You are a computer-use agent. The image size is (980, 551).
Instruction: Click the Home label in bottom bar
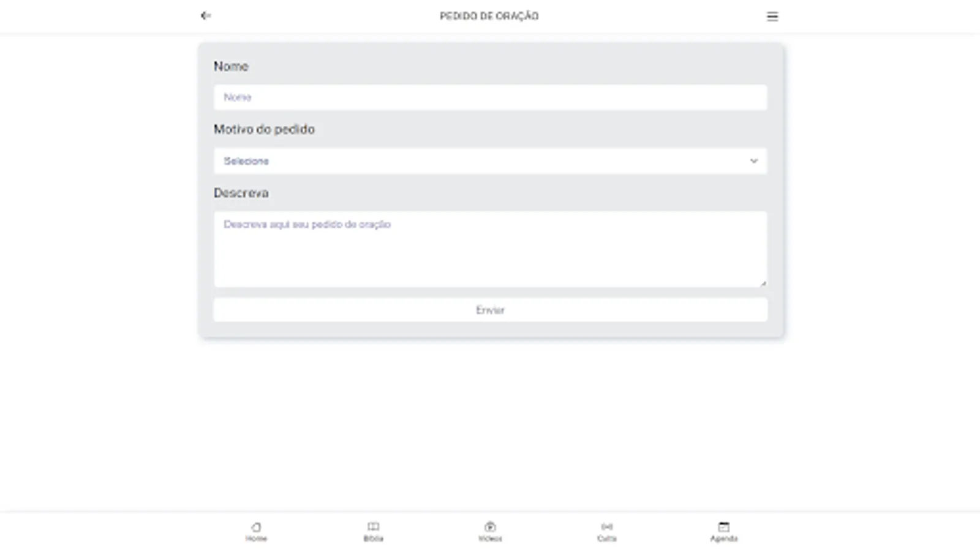click(x=256, y=539)
